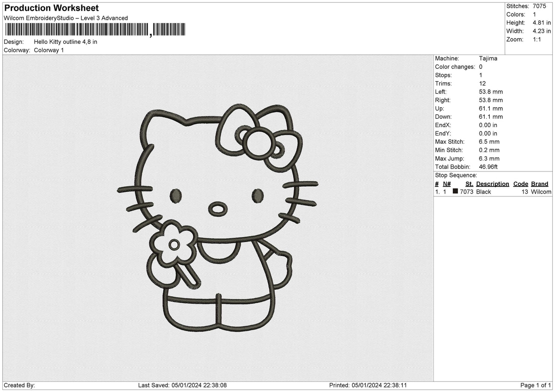Click the EndX value 0.00 in
Screen dimensions: 555x392
[x=488, y=125]
